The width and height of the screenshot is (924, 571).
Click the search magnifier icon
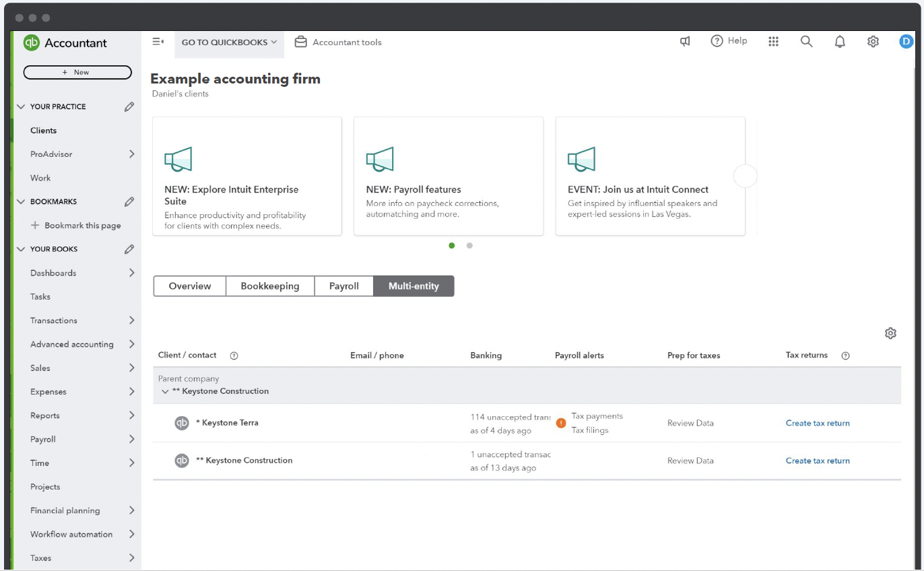[806, 42]
